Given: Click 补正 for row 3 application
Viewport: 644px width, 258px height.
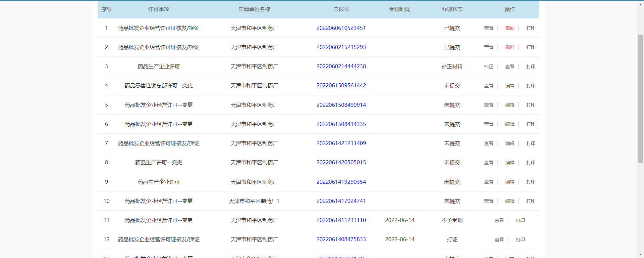Looking at the screenshot, I should pos(488,67).
